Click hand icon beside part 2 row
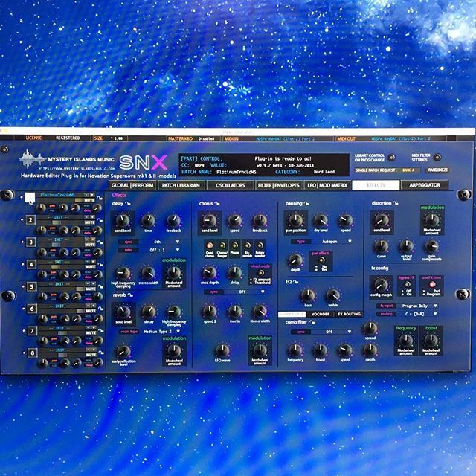 [x=100, y=220]
